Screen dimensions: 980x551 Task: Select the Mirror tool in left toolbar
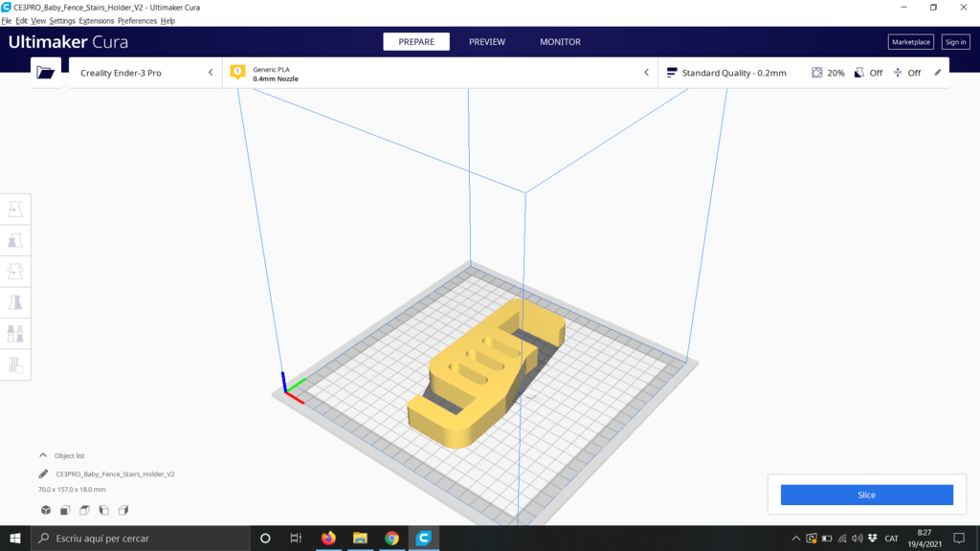(15, 302)
